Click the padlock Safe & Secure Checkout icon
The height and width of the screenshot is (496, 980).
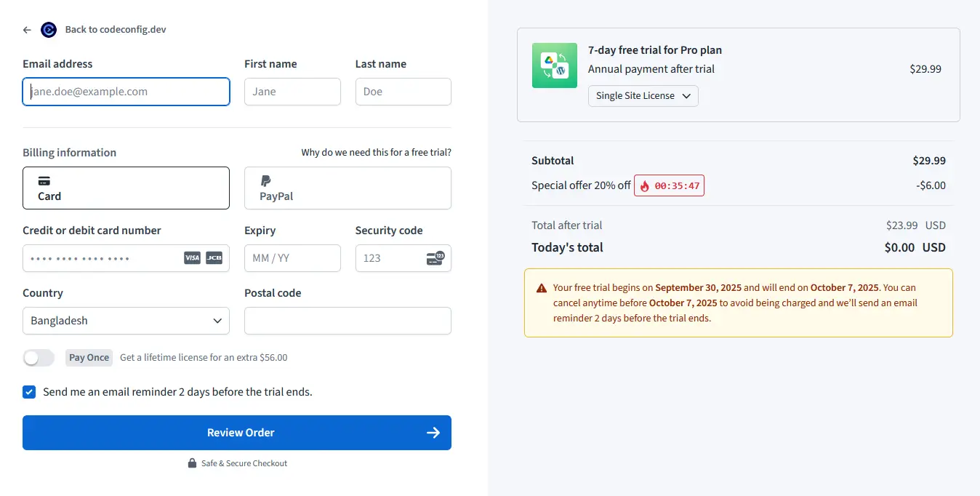(192, 463)
